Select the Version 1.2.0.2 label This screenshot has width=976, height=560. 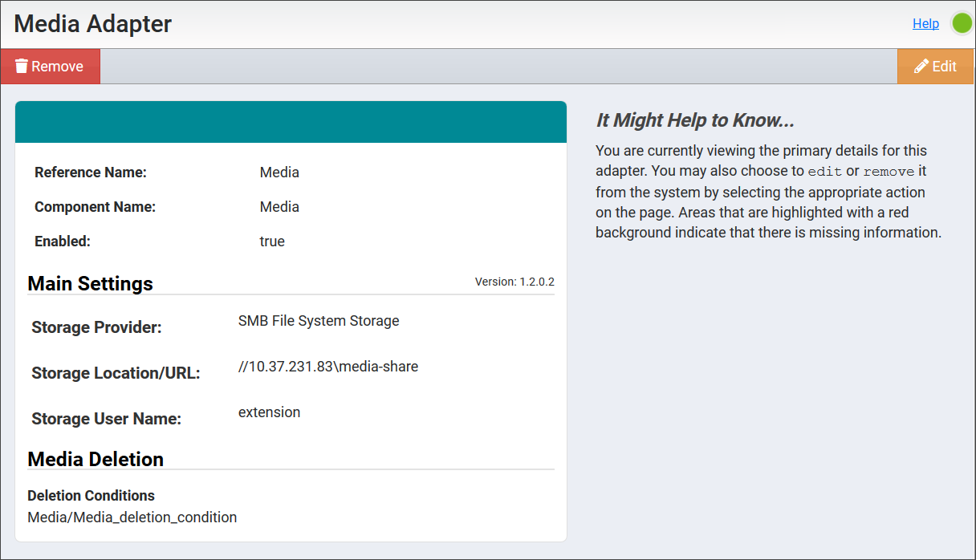tap(513, 282)
